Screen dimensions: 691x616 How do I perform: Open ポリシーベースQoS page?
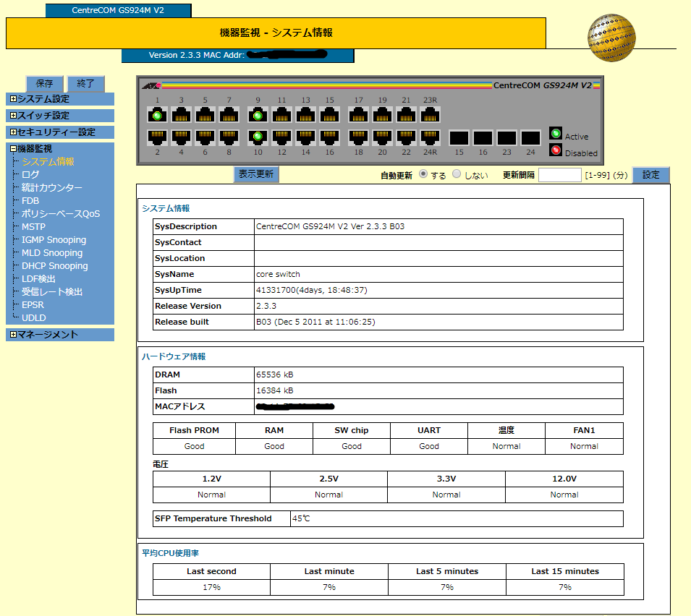(61, 213)
